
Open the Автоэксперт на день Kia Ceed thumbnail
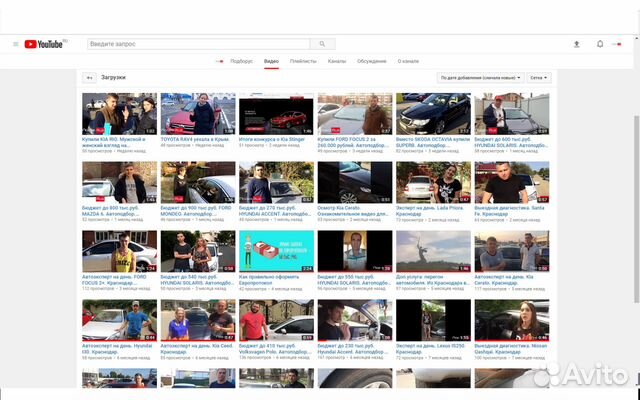point(198,320)
